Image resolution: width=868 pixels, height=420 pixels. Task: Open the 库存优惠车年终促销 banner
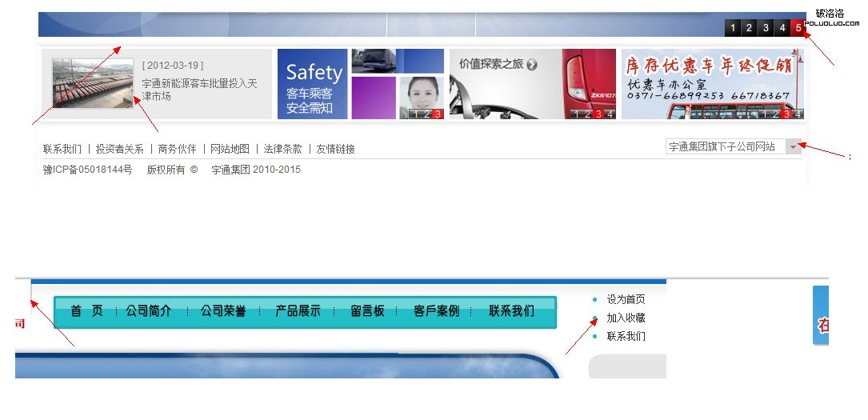coord(713,84)
